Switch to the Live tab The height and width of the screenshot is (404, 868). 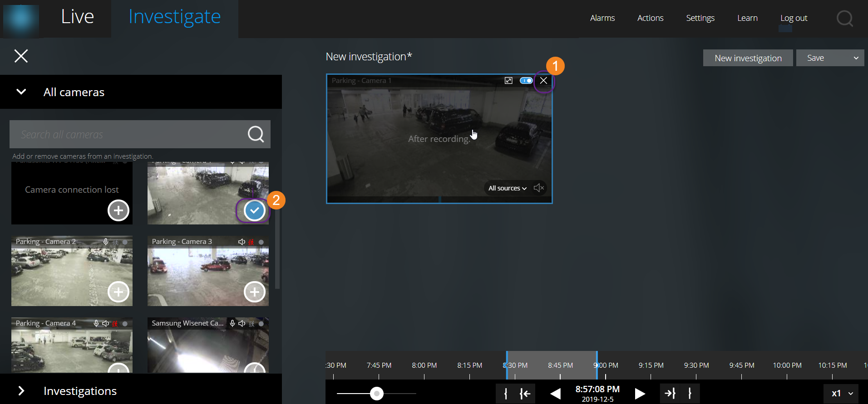click(x=78, y=17)
